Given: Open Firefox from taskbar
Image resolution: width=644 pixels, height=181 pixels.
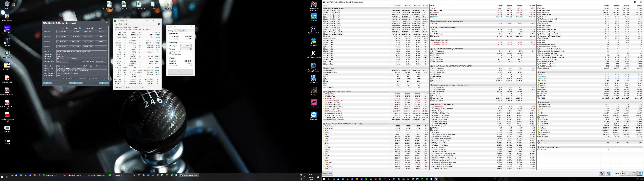Looking at the screenshot, I should tap(12, 175).
